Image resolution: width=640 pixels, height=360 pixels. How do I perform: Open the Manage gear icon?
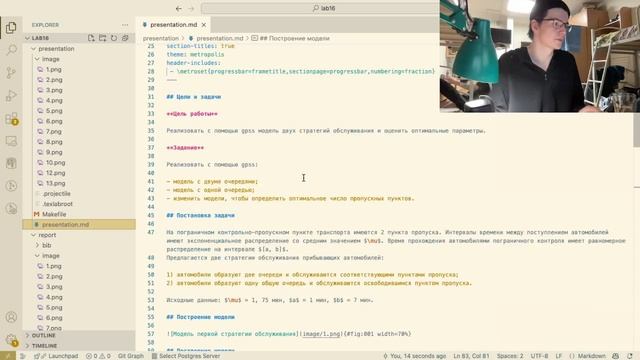click(x=11, y=340)
